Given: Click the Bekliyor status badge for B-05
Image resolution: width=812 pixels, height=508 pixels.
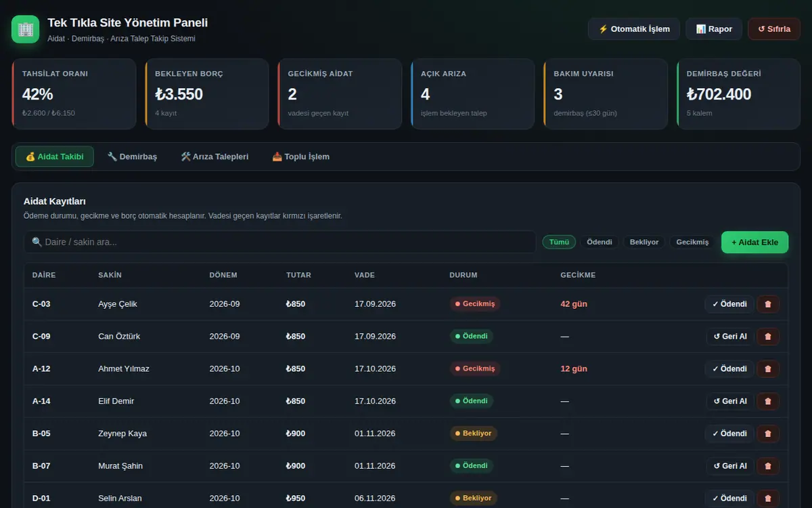Looking at the screenshot, I should [474, 433].
